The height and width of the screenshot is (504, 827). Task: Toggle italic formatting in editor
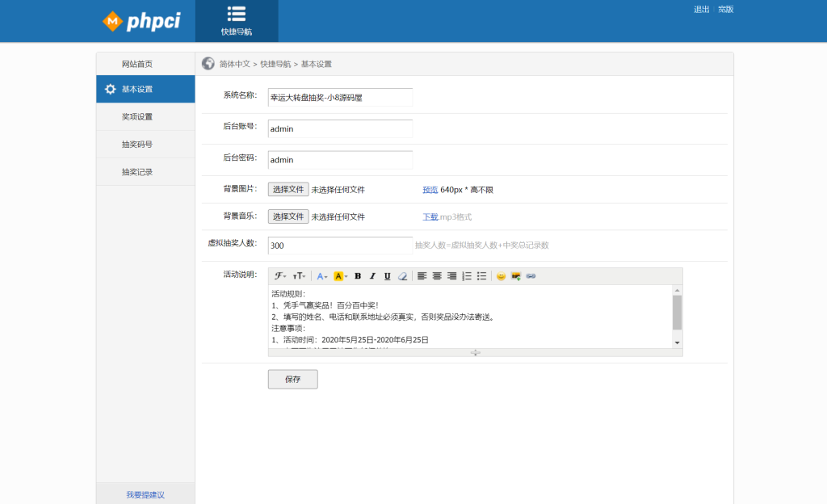(x=372, y=276)
